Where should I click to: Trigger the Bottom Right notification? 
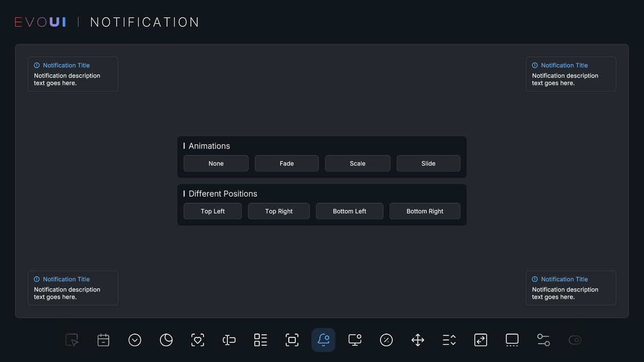point(425,211)
